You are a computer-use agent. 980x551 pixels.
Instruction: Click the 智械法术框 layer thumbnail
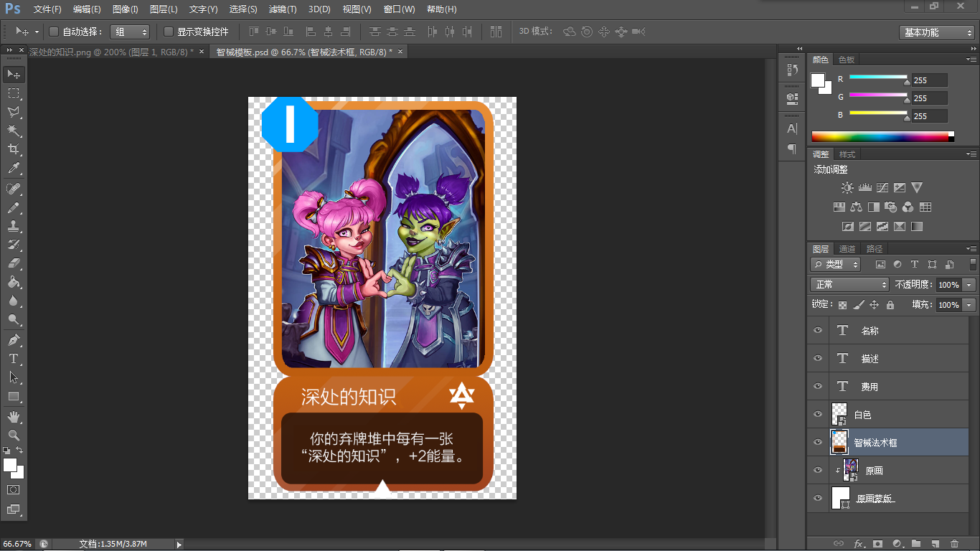[839, 443]
